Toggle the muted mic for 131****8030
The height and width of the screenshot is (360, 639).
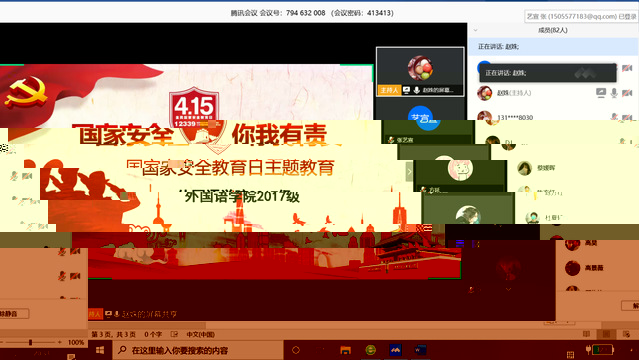click(x=614, y=117)
